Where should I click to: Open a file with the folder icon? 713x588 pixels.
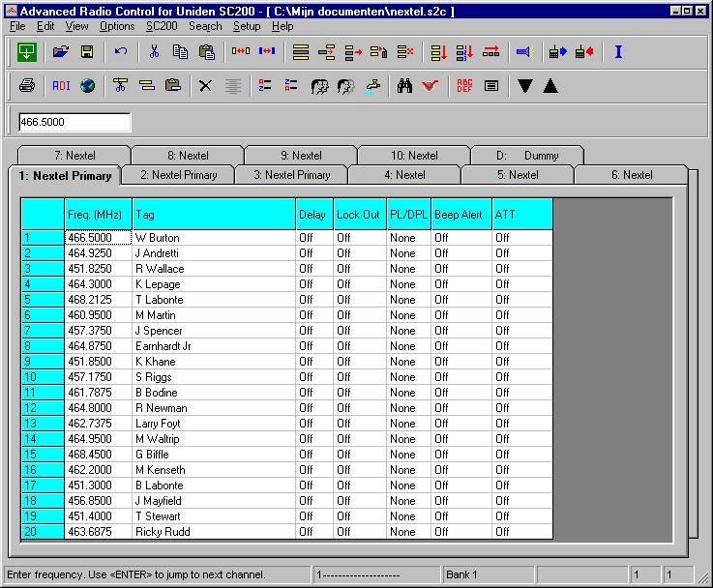(x=61, y=52)
